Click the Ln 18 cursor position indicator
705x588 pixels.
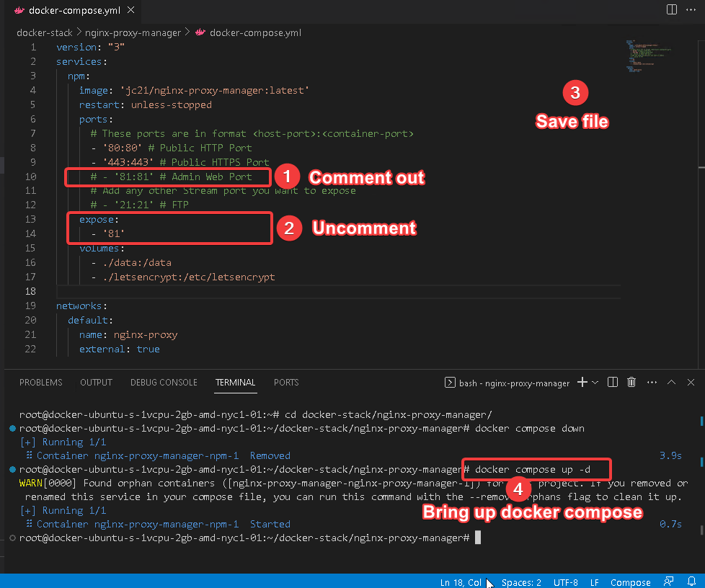coord(461,582)
